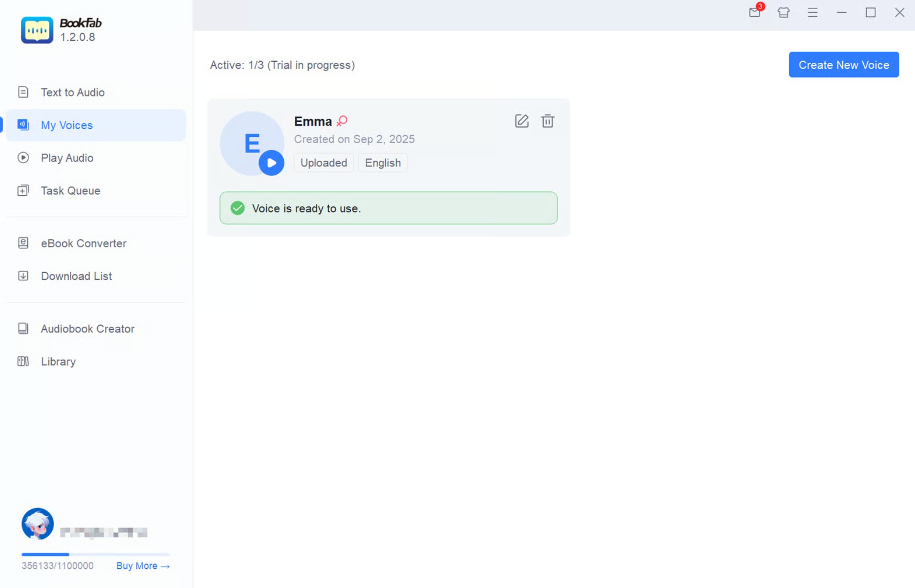Open the mail notifications icon
The width and height of the screenshot is (915, 588).
pyautogui.click(x=755, y=12)
